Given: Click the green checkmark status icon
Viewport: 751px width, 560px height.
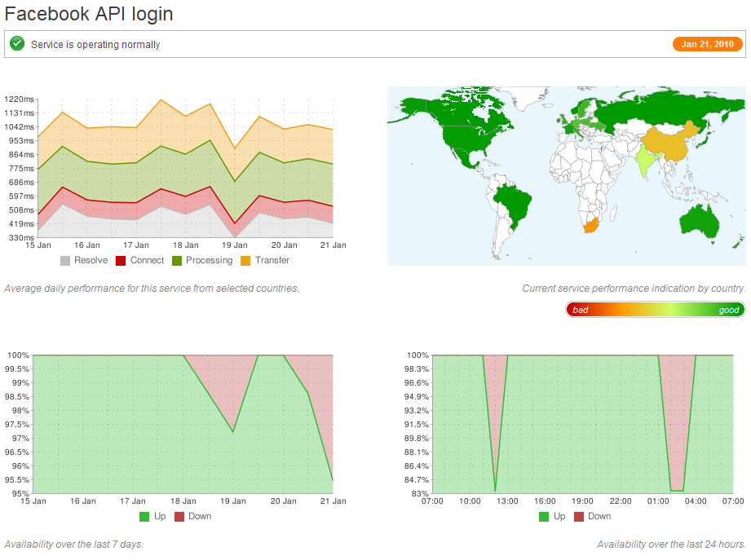Looking at the screenshot, I should [x=17, y=44].
